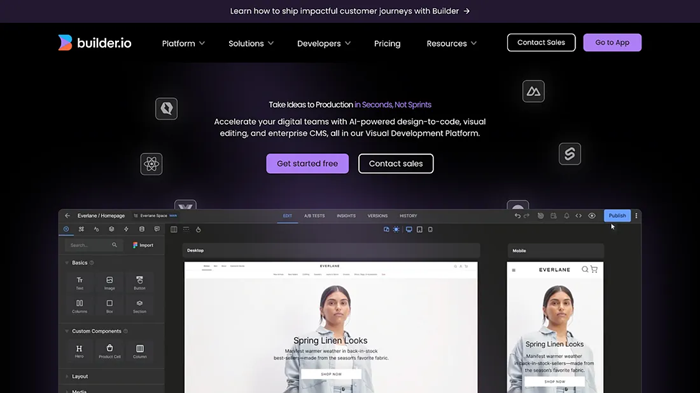Image resolution: width=700 pixels, height=393 pixels.
Task: Click the Nuxt mountain floating icon
Action: [533, 92]
